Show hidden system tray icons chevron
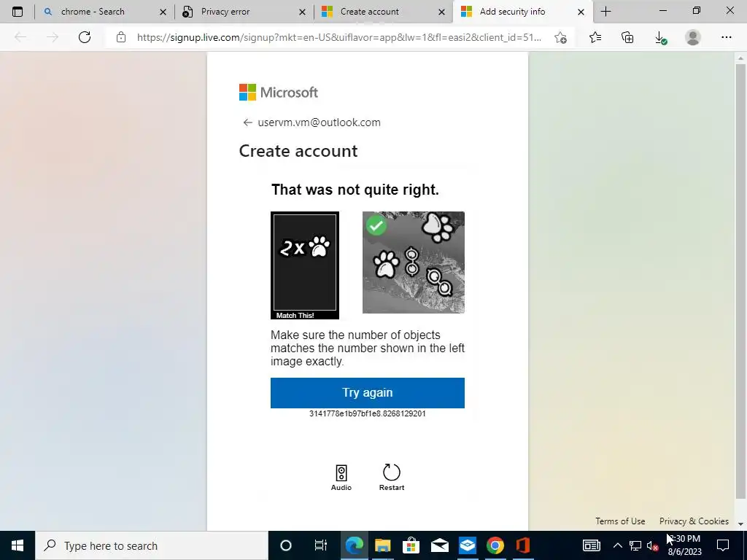747x560 pixels. (617, 545)
